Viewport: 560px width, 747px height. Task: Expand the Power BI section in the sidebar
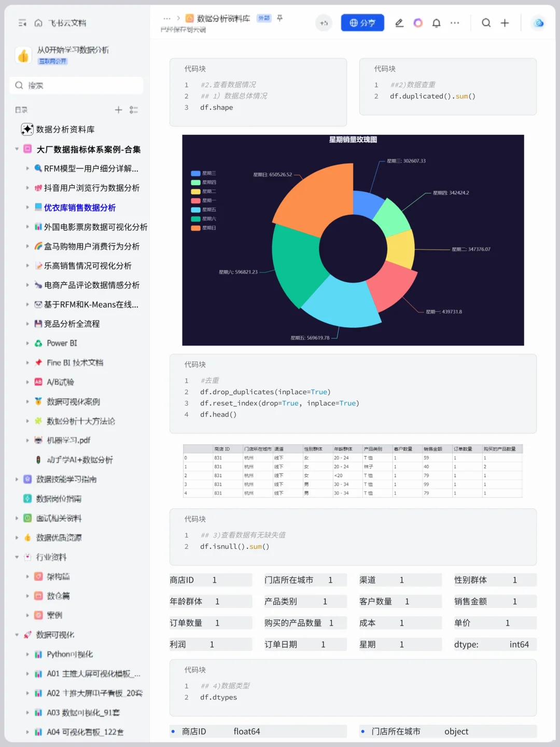tap(27, 343)
